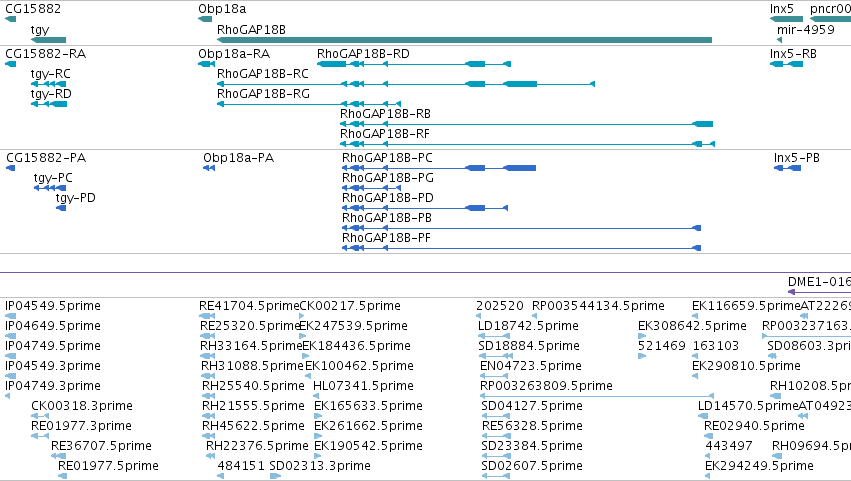
Task: Select the RE02940.5prime EST label
Action: pyautogui.click(x=754, y=426)
